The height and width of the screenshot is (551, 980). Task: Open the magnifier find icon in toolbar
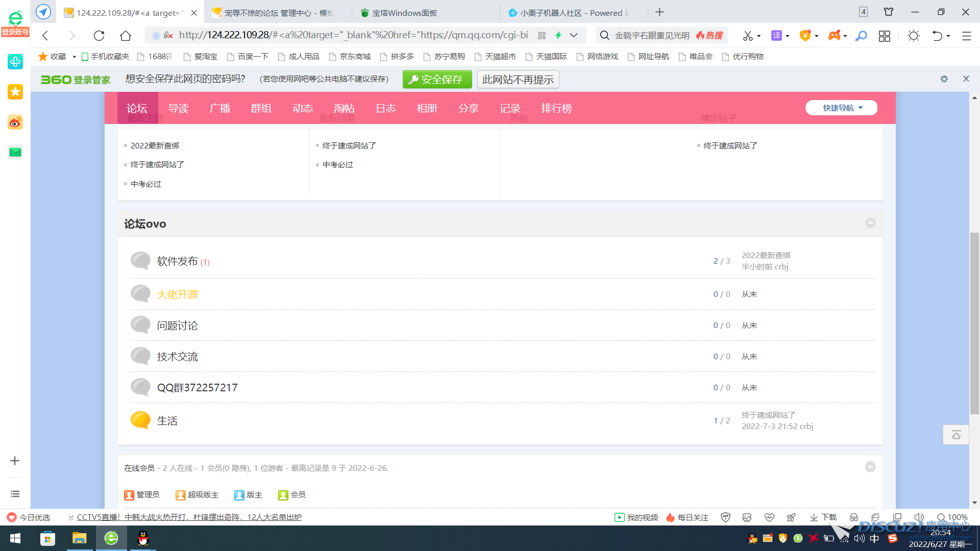[861, 35]
